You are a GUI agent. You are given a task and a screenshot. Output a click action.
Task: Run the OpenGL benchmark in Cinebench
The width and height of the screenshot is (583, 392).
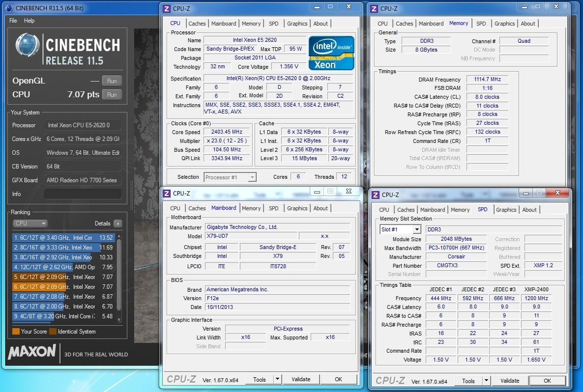112,81
